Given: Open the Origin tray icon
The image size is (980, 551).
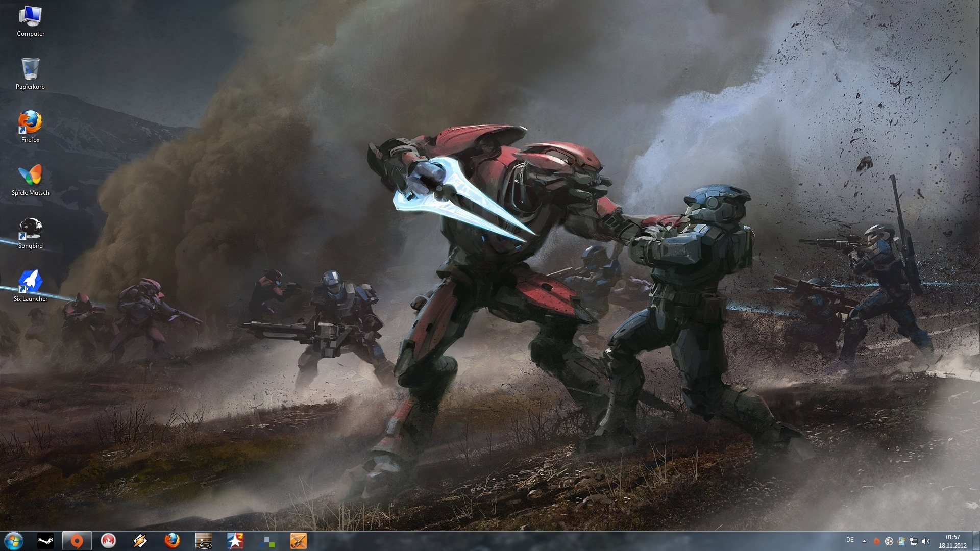Looking at the screenshot, I should pos(876,541).
